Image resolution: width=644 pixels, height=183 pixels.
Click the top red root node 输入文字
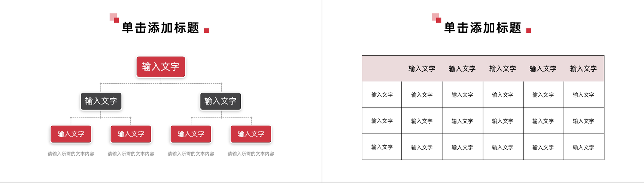click(161, 67)
